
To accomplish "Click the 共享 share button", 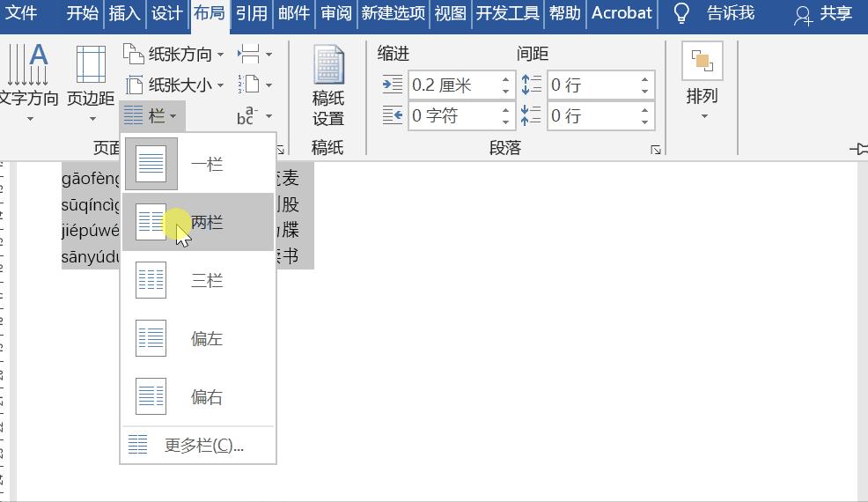I will coord(822,14).
